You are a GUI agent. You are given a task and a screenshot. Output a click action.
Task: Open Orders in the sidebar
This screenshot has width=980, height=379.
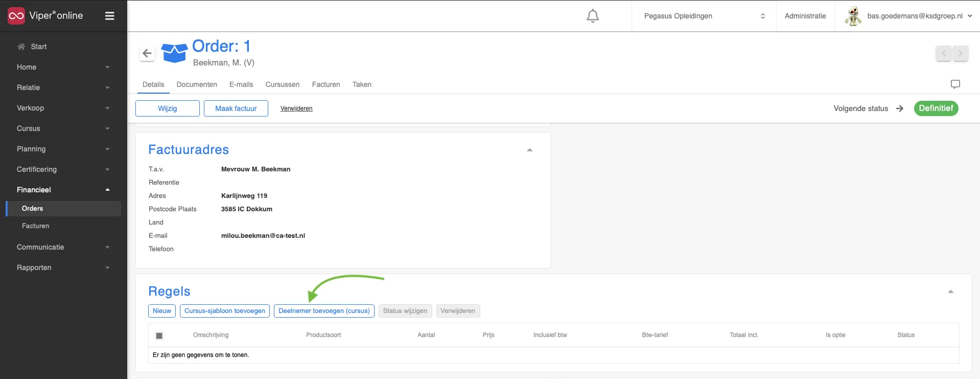point(63,208)
